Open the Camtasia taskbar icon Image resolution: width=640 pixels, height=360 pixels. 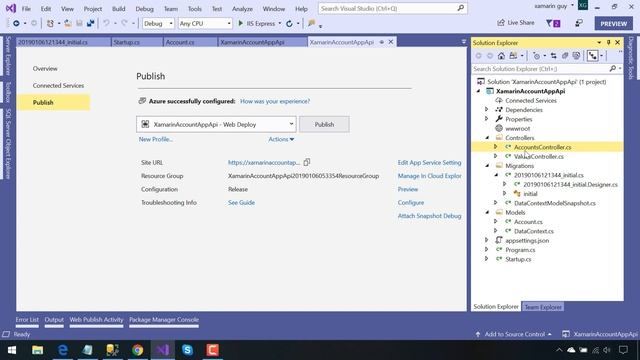212,350
